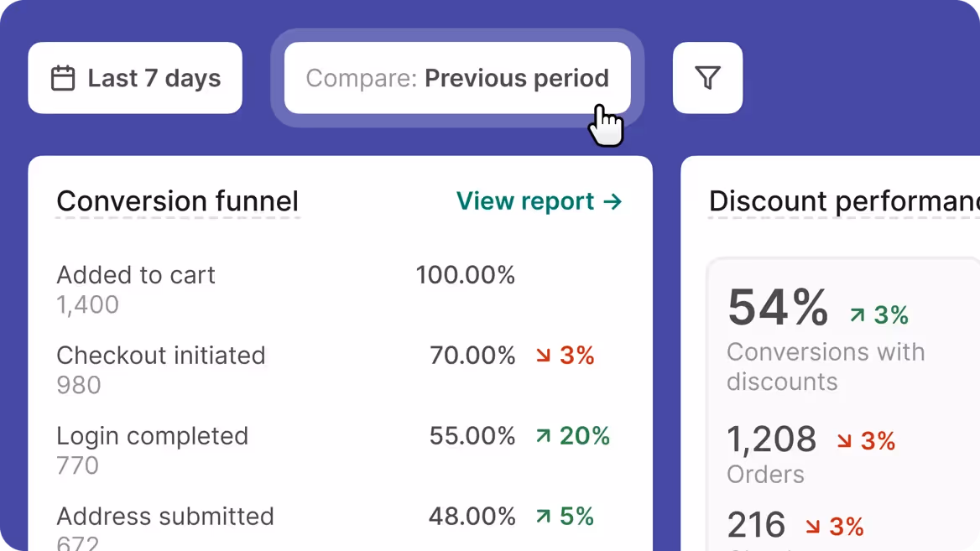The image size is (980, 551).
Task: Click the 980 count under Checkout initiated
Action: click(x=79, y=386)
